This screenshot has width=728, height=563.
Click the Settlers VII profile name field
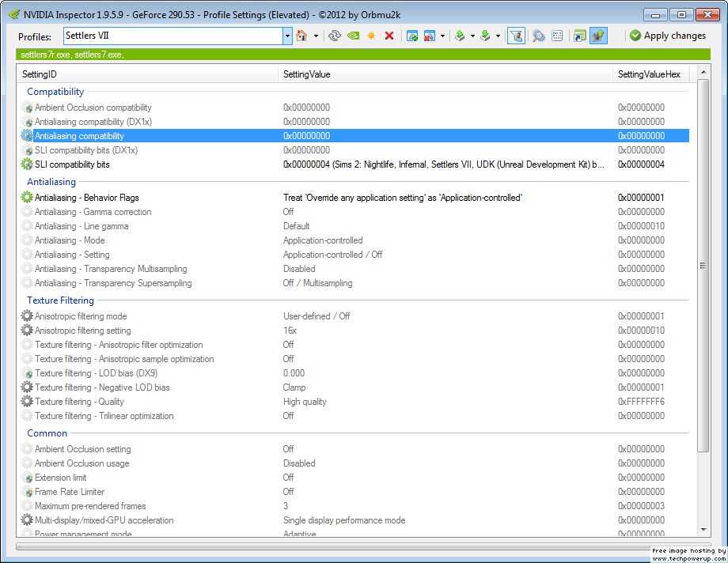coord(173,36)
